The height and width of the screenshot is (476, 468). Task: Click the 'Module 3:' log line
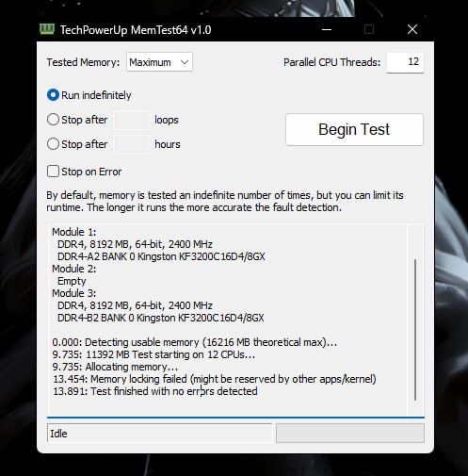click(x=74, y=293)
